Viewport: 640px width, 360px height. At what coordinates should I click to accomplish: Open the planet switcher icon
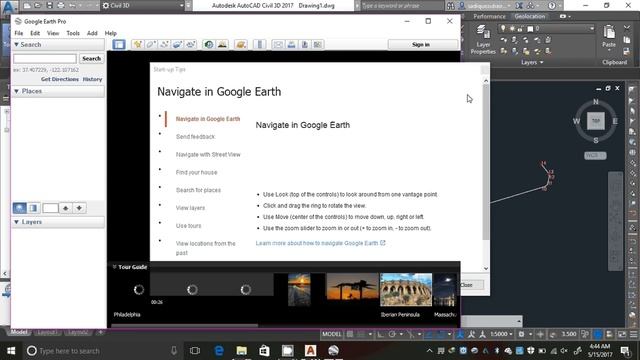click(x=241, y=44)
